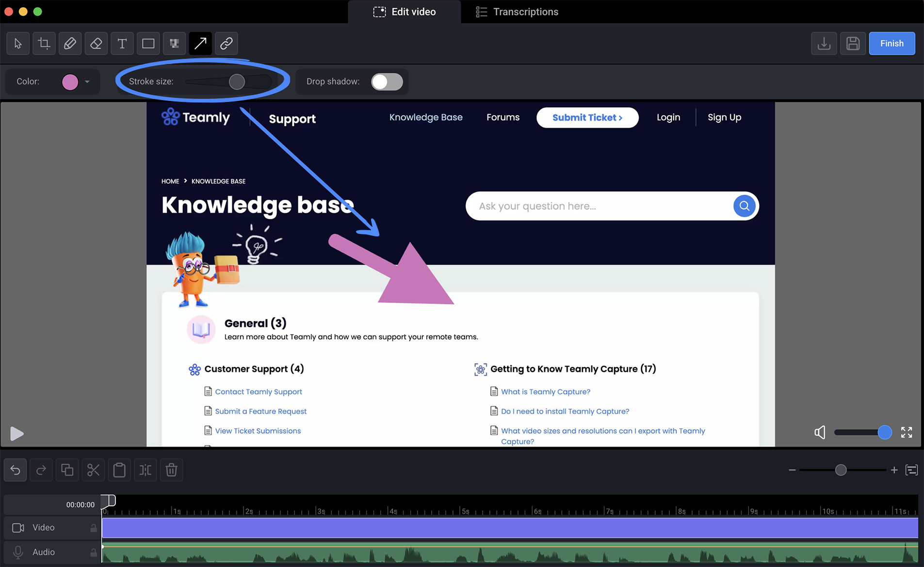Click the Finish button
This screenshot has width=924, height=567.
pyautogui.click(x=892, y=44)
